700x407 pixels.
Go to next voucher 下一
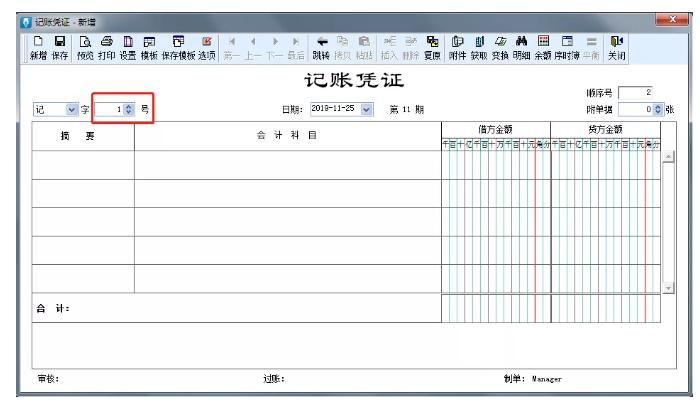click(x=275, y=48)
